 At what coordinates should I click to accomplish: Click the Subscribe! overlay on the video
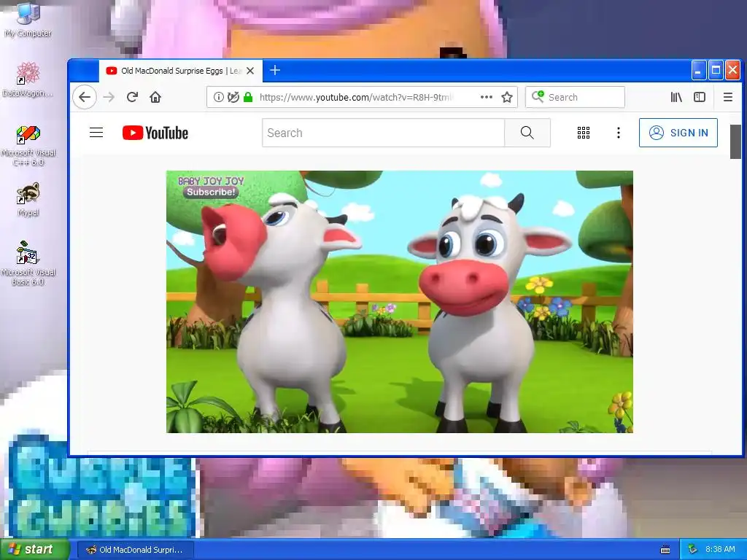pyautogui.click(x=211, y=192)
